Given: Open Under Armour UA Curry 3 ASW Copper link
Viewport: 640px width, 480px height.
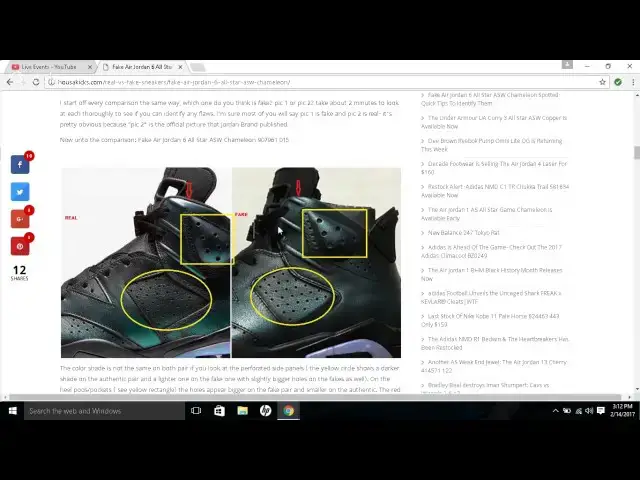Looking at the screenshot, I should [x=494, y=122].
